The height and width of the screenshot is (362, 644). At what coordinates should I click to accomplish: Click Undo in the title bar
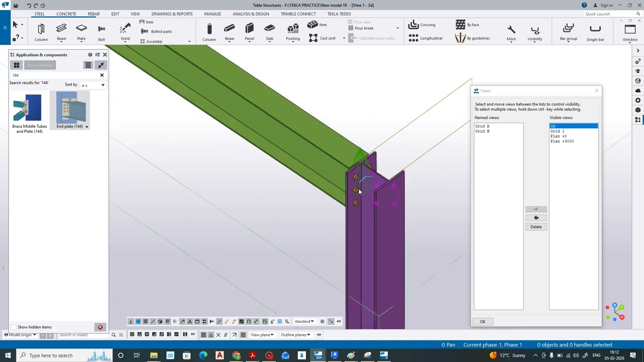[x=29, y=6]
